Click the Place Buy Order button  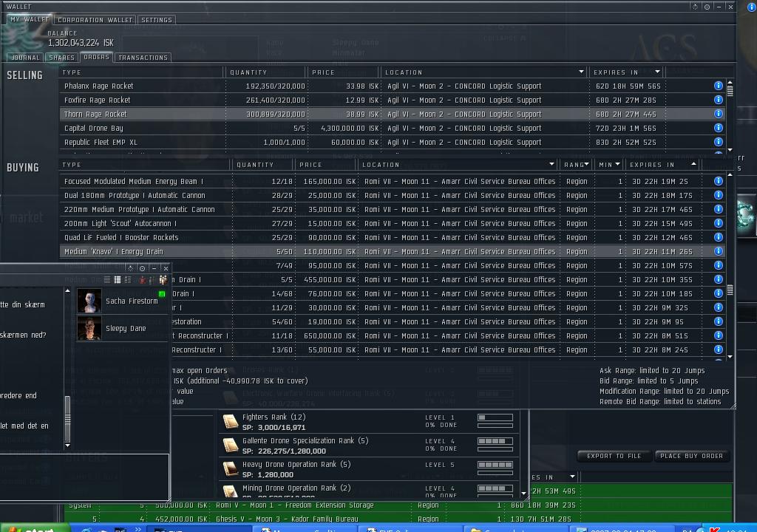click(691, 456)
